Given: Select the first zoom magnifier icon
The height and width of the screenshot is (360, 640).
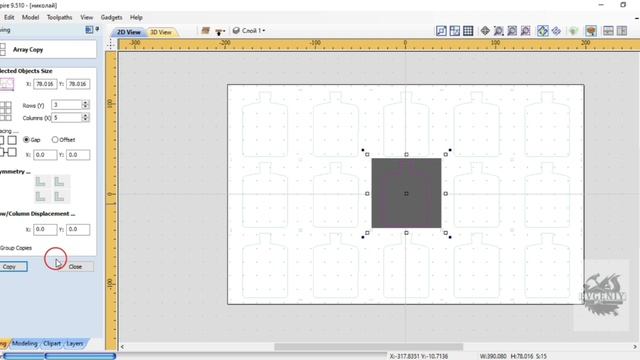Looking at the screenshot, I should point(498,31).
